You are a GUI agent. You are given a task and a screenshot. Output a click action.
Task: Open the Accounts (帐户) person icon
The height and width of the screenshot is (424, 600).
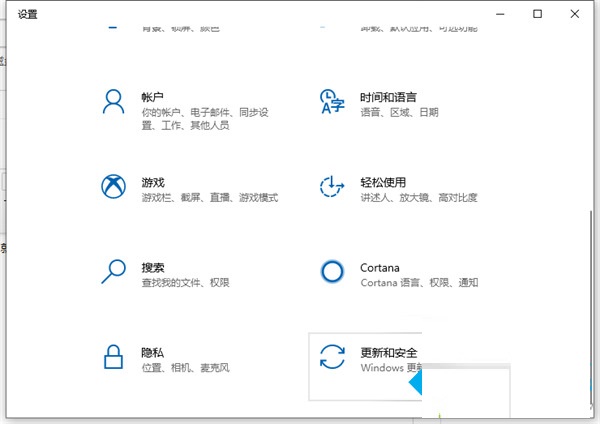point(113,102)
